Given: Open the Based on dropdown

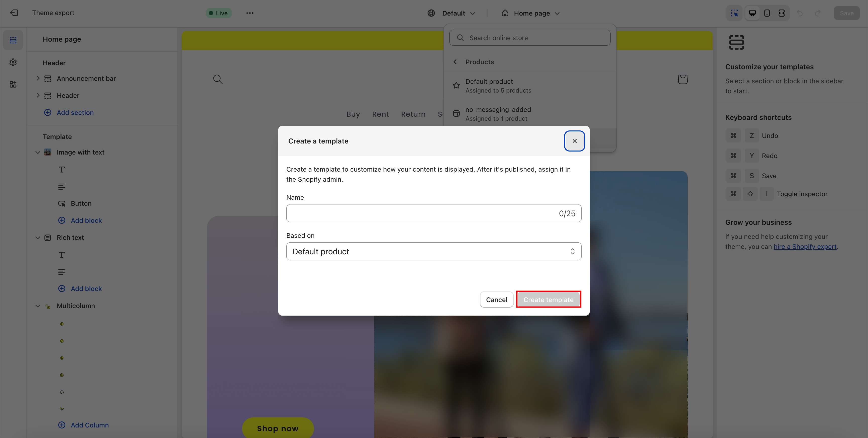Looking at the screenshot, I should (x=433, y=252).
